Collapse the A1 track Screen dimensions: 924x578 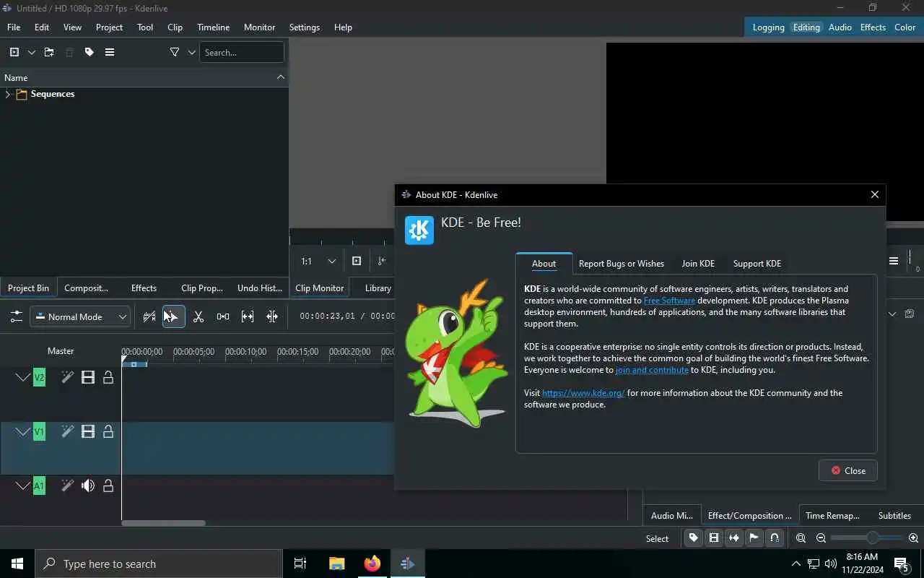tap(23, 486)
